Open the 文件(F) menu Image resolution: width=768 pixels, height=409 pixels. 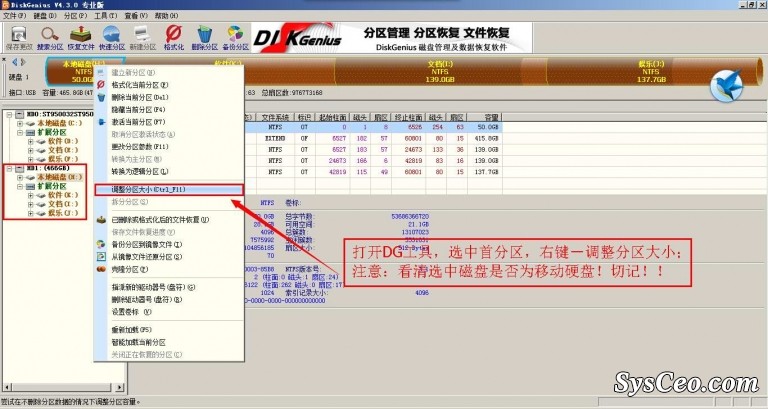[14, 16]
